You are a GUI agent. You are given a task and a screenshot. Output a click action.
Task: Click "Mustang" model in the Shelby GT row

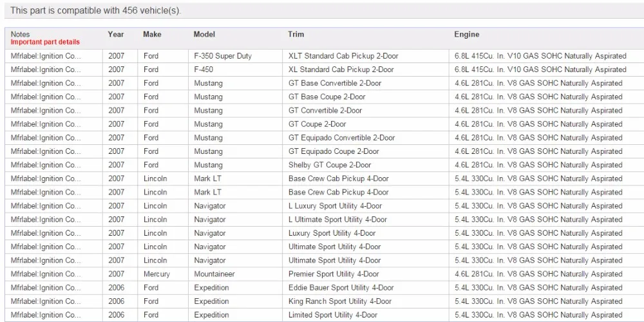(208, 165)
